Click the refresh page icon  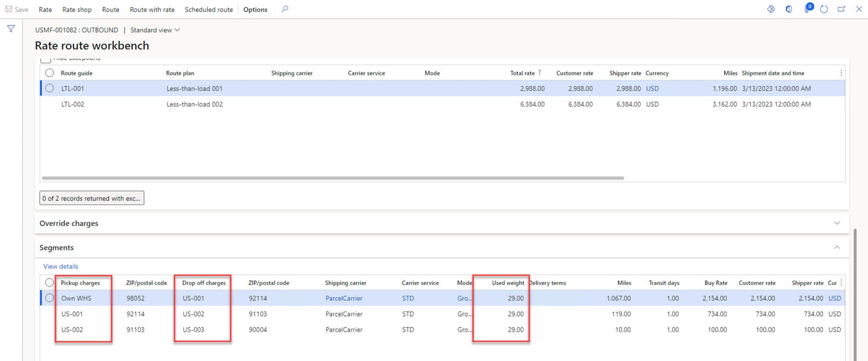[x=824, y=9]
